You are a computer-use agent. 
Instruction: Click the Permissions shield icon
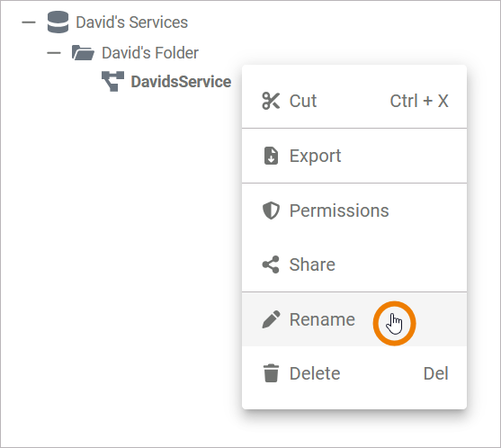[271, 211]
